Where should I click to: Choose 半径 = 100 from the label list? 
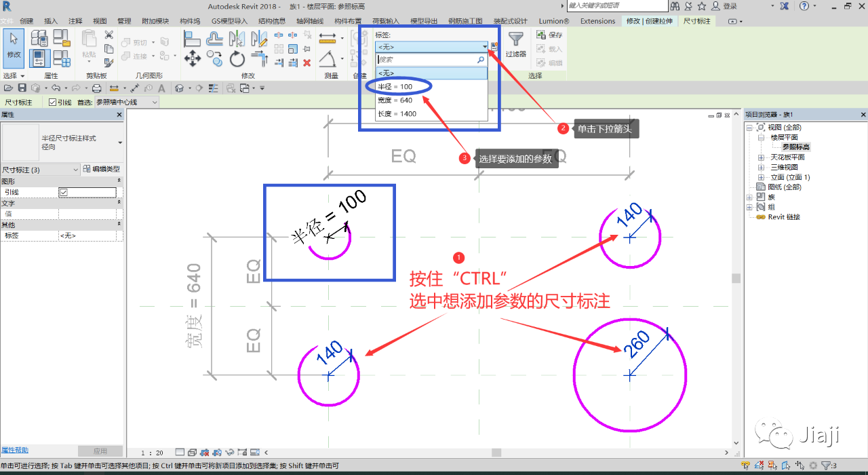431,87
